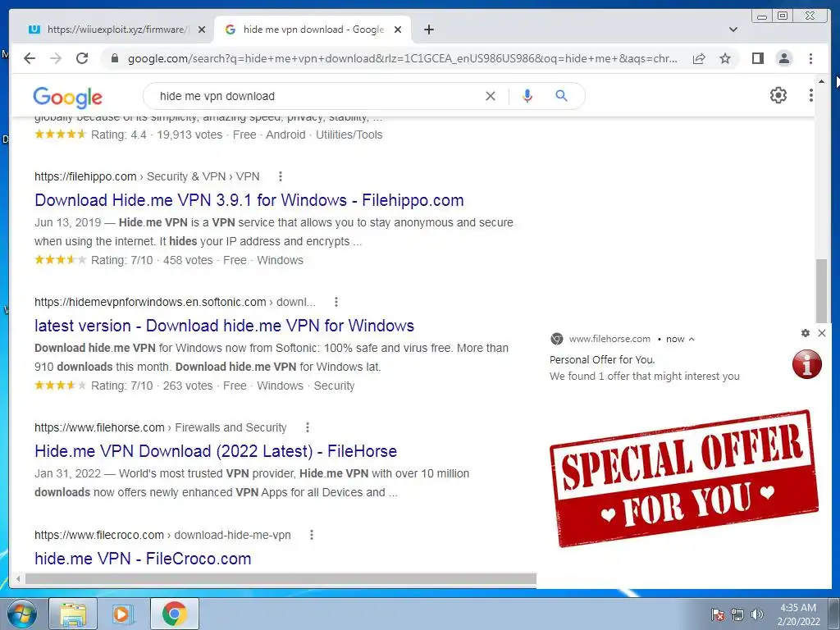The height and width of the screenshot is (630, 840).
Task: Submit search with magnifier icon
Action: tap(561, 96)
